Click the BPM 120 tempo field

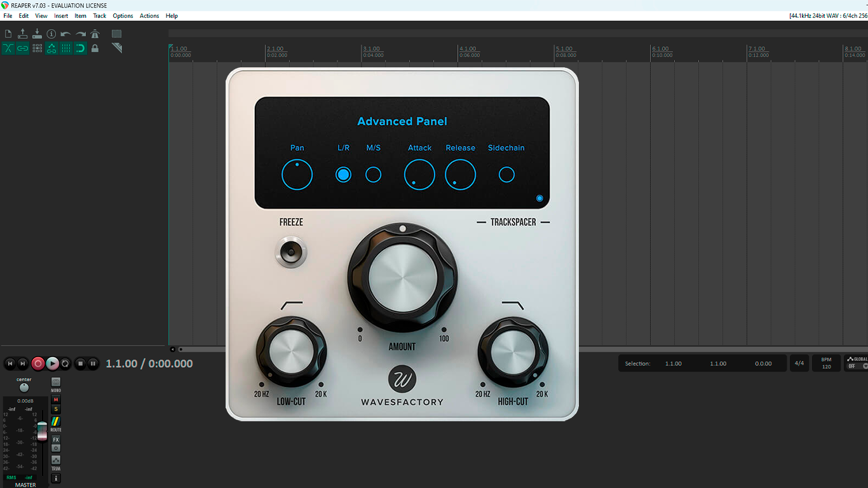coord(827,363)
